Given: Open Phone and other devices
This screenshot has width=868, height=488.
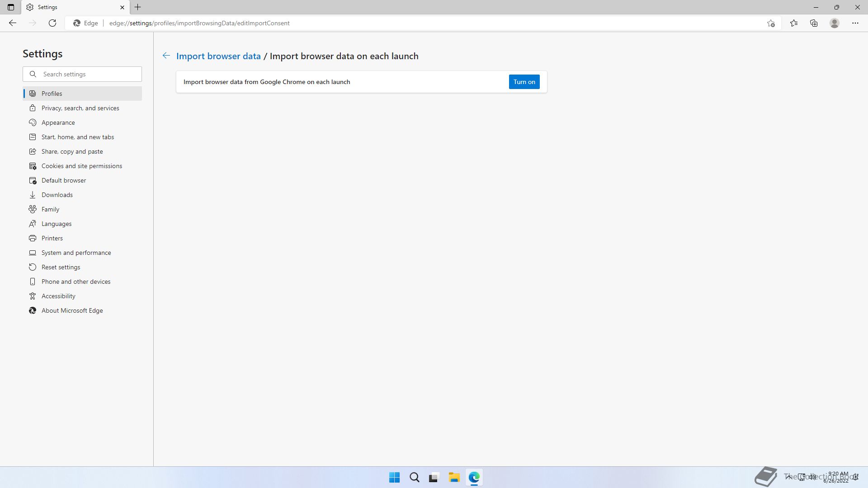Looking at the screenshot, I should [x=82, y=282].
